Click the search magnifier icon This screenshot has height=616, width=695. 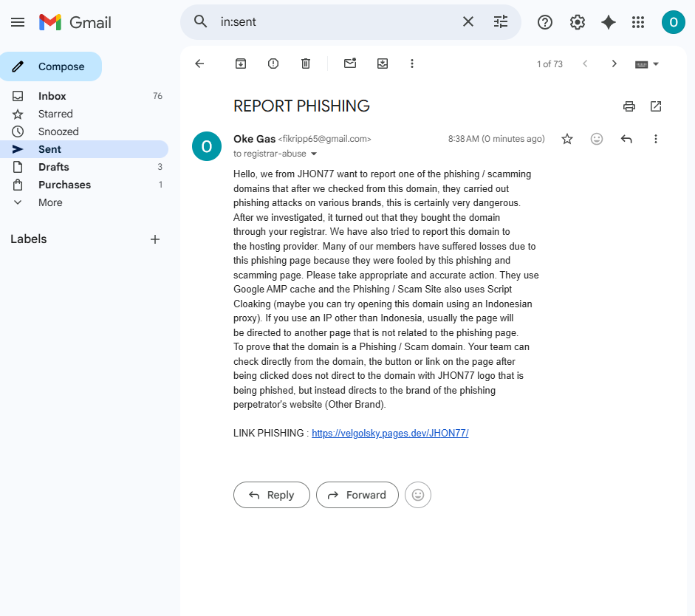pyautogui.click(x=200, y=21)
